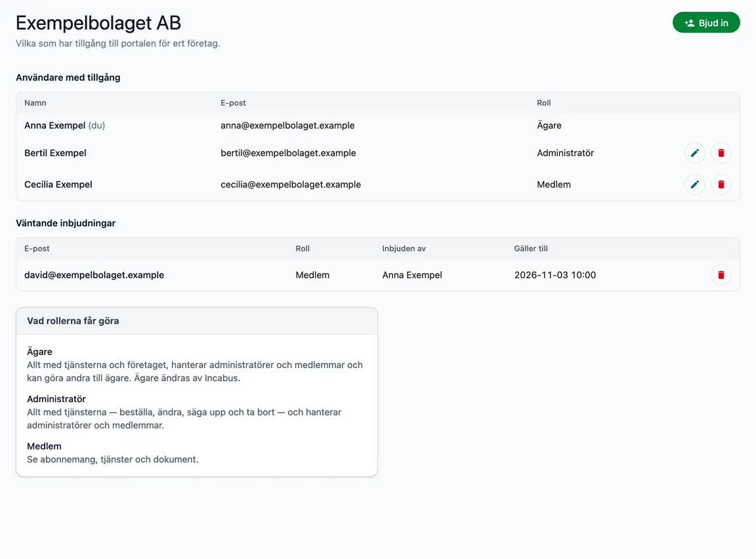Click the Exempelbolaget AB page heading
This screenshot has height=559, width=756.
point(98,23)
